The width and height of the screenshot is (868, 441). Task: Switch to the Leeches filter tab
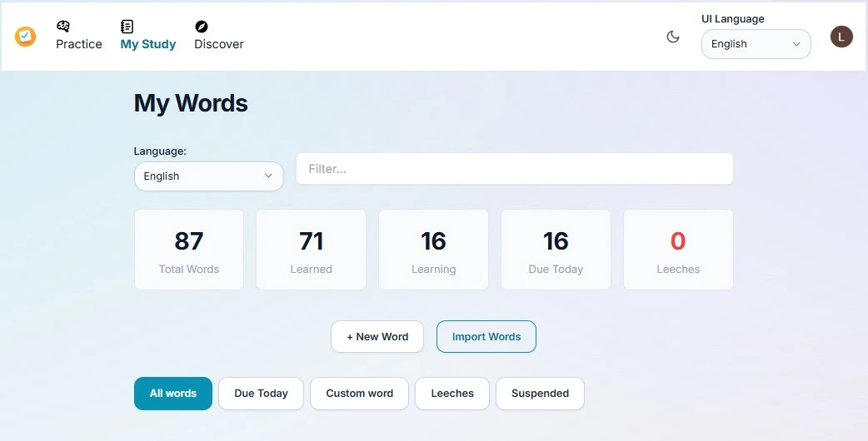tap(452, 394)
